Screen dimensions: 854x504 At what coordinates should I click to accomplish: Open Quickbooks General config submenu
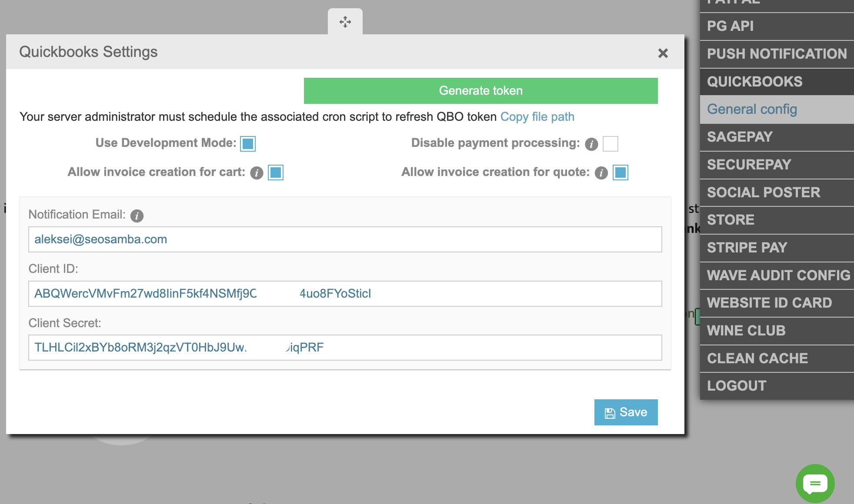[777, 109]
